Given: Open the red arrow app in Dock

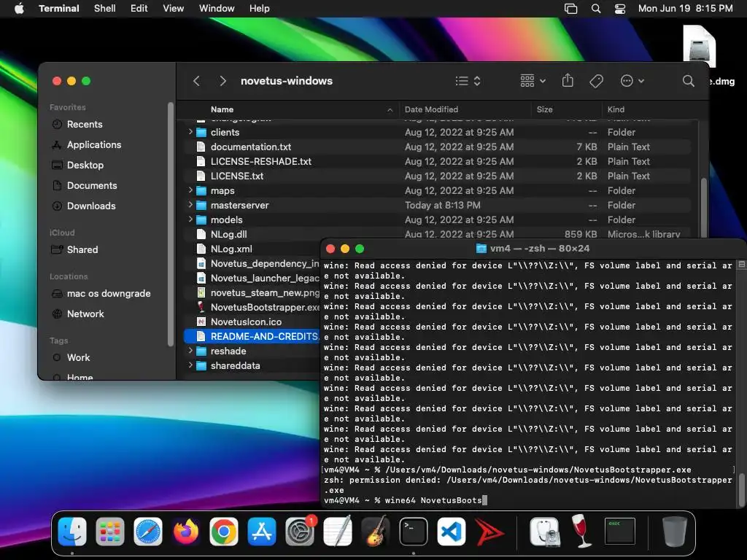Looking at the screenshot, I should coord(489,532).
